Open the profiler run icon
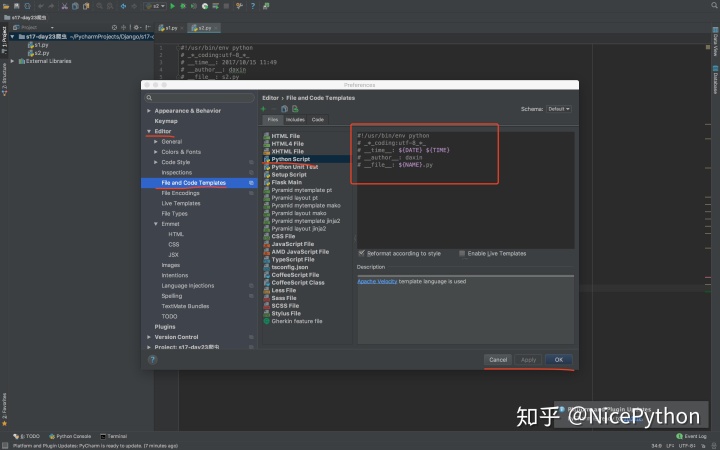Viewport: 720px width, 450px height. 205,6
